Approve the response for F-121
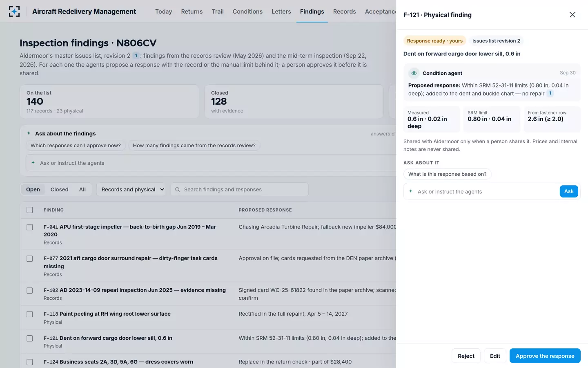 click(545, 356)
